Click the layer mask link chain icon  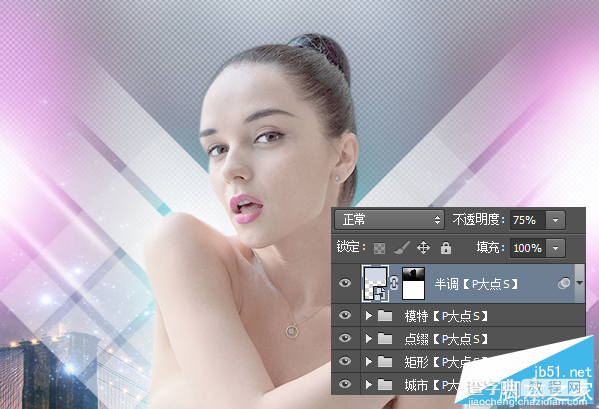[394, 283]
